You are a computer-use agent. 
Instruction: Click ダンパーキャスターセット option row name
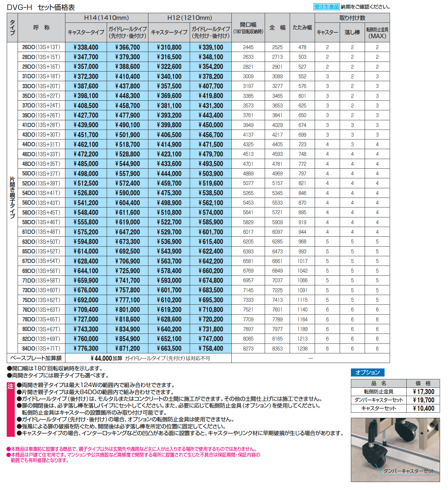[x=378, y=400]
